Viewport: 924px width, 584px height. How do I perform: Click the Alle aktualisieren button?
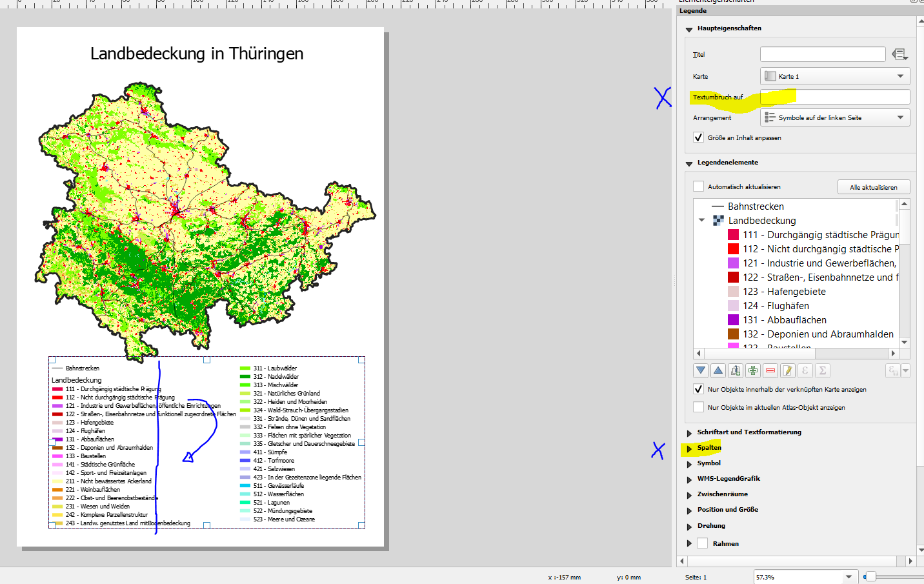(x=874, y=187)
